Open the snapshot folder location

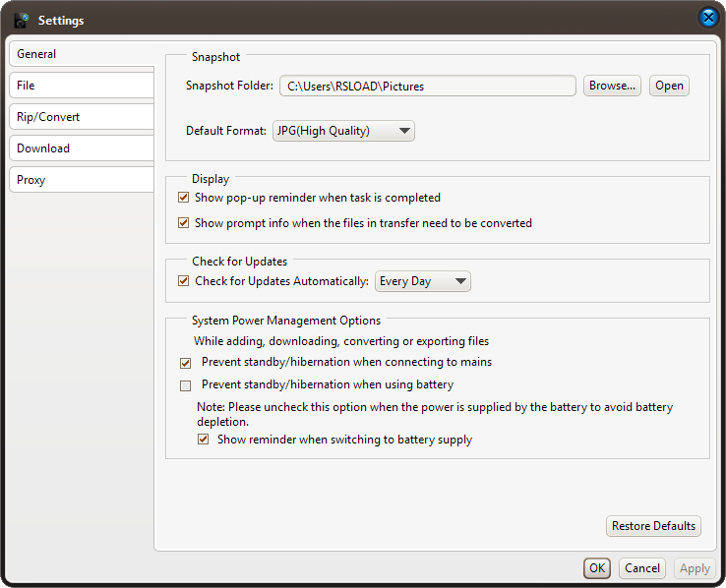coord(669,86)
